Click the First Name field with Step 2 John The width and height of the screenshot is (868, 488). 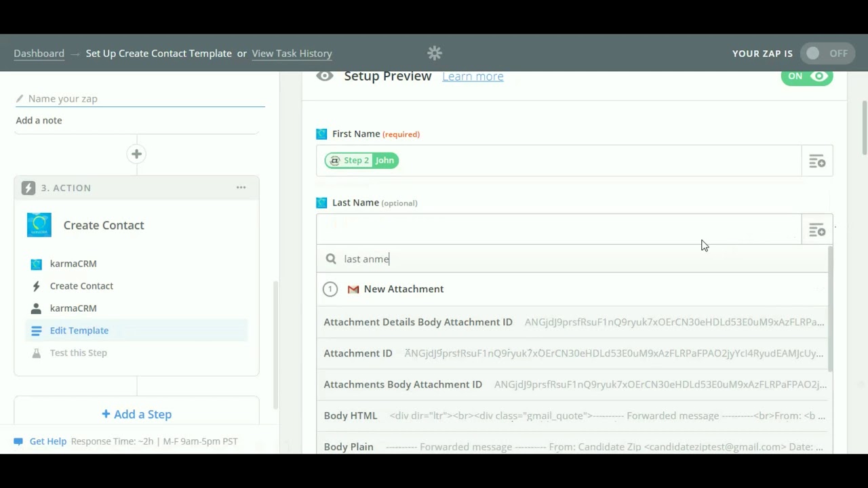(x=559, y=161)
